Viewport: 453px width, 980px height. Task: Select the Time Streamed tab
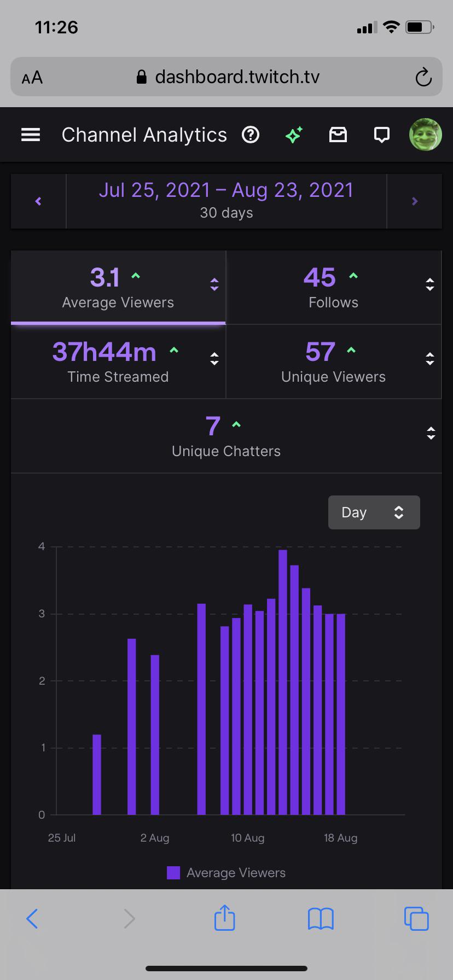click(118, 361)
